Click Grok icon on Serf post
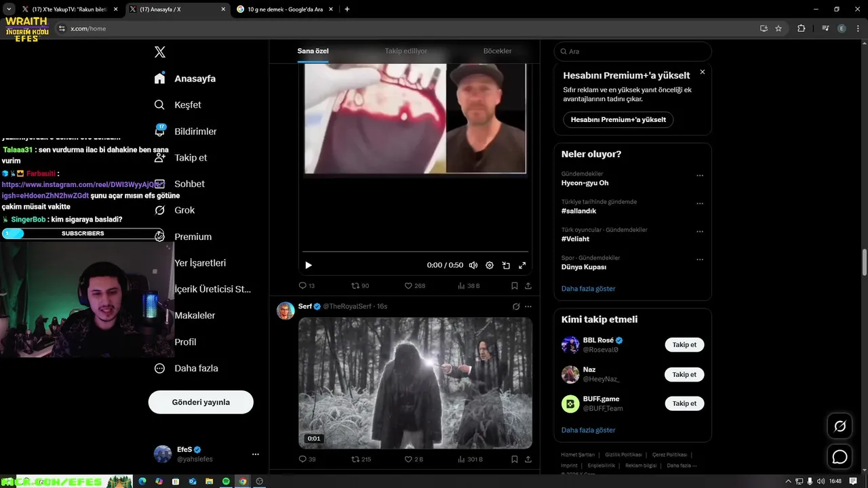Viewport: 868px width, 488px height. point(516,306)
